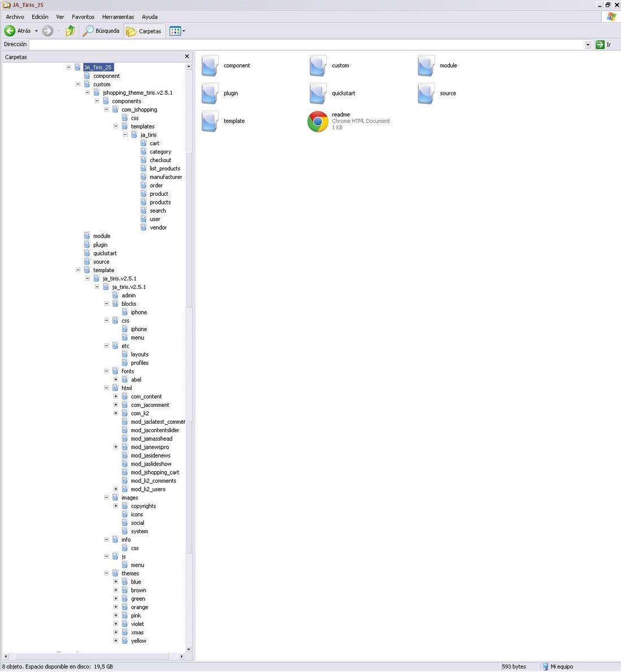Select the list_products folder in tree
Screen dimensions: 621x672
[x=165, y=169]
